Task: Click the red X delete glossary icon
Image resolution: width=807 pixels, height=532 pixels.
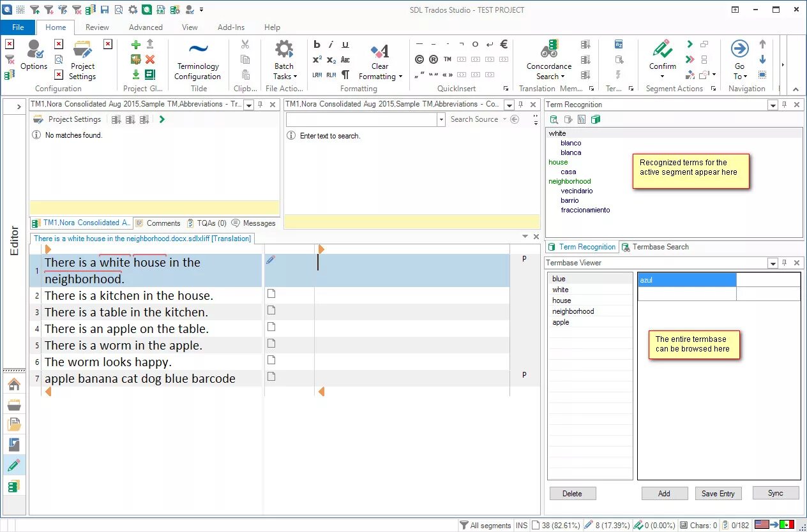Action: tap(150, 59)
